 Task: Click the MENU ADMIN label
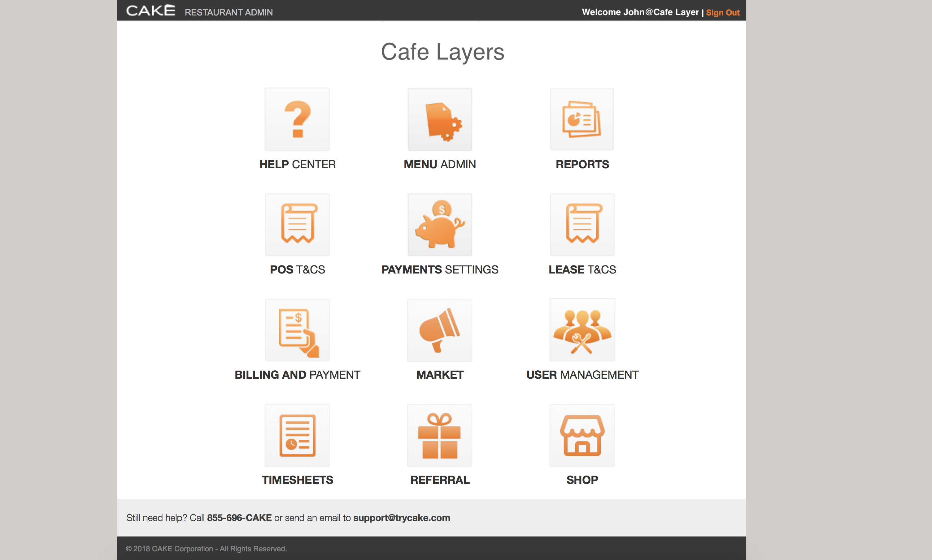(x=440, y=164)
